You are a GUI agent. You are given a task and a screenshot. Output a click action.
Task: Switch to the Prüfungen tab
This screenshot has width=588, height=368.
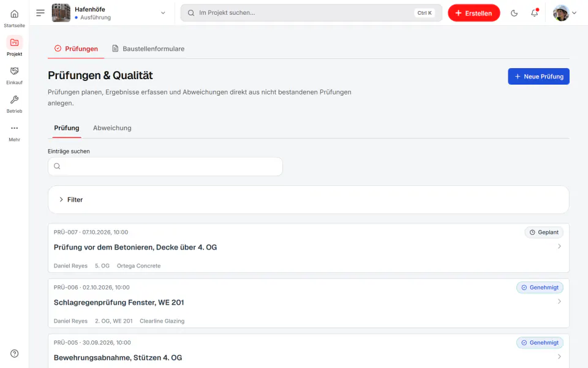(x=76, y=49)
